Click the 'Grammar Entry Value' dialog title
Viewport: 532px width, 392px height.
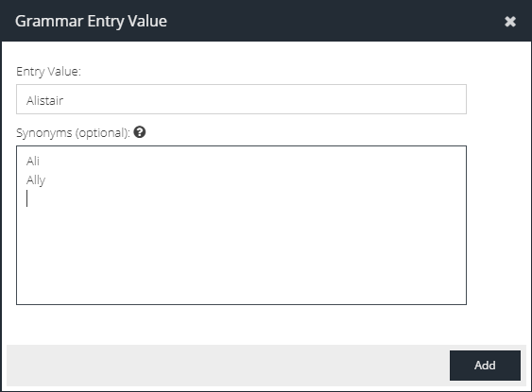91,21
